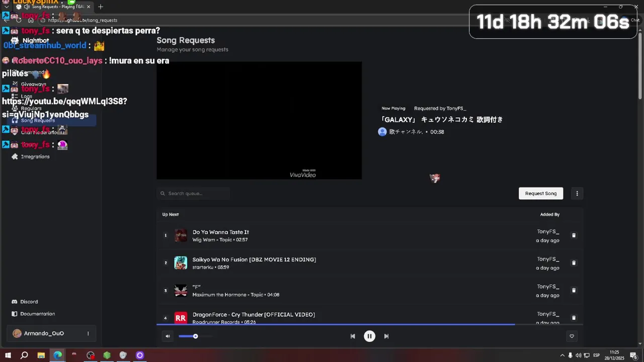This screenshot has height=362, width=644.
Task: Click the now playing video player
Action: (x=259, y=120)
